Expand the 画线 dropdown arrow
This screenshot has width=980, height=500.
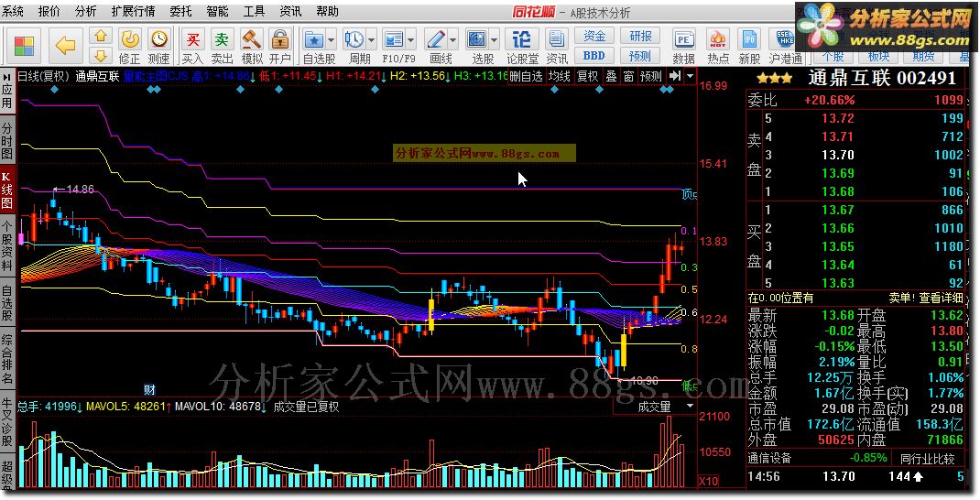point(452,40)
